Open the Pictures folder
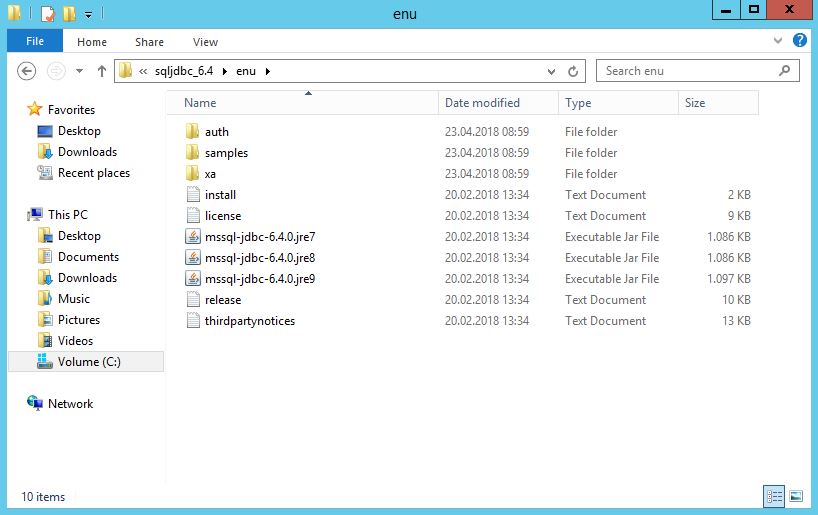 pyautogui.click(x=79, y=319)
